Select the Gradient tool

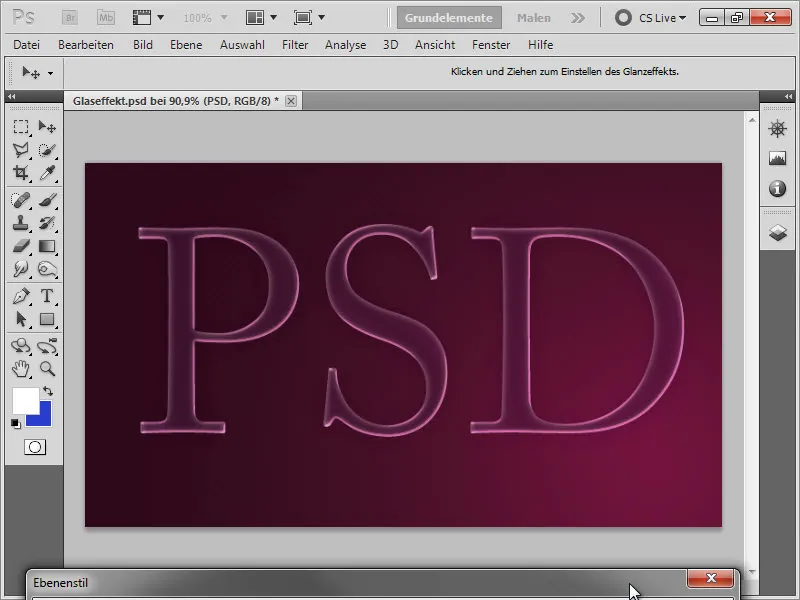pyautogui.click(x=47, y=246)
